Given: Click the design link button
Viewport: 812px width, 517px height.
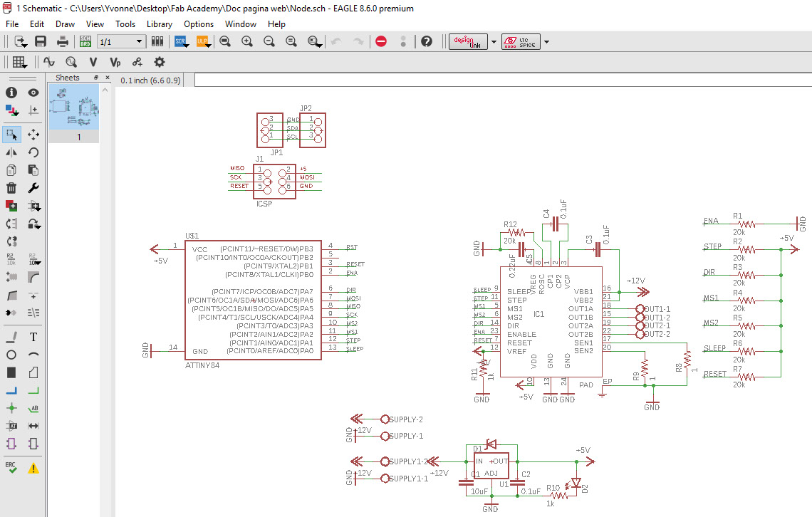Looking at the screenshot, I should click(468, 41).
